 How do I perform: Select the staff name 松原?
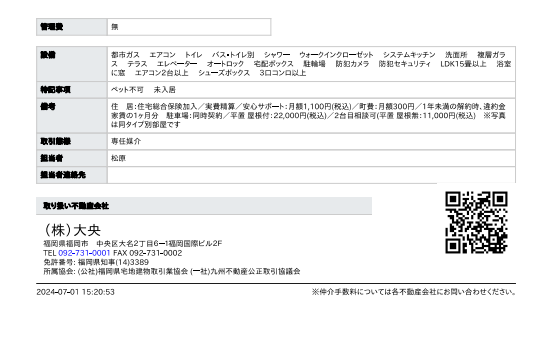[118, 158]
